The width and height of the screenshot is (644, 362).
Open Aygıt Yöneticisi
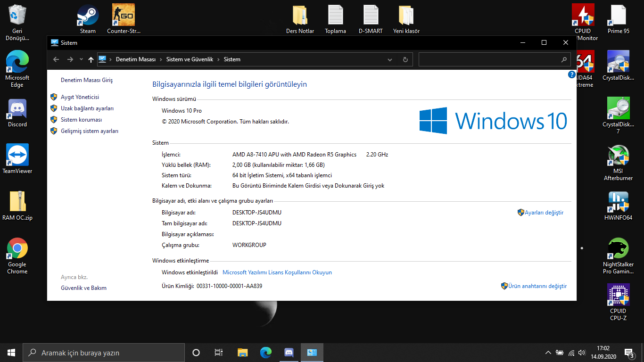(80, 97)
